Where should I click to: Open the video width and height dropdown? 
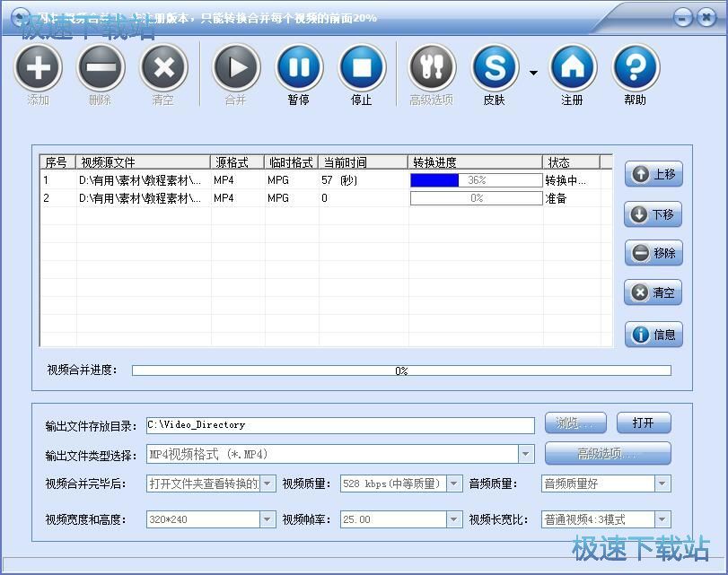pos(268,519)
